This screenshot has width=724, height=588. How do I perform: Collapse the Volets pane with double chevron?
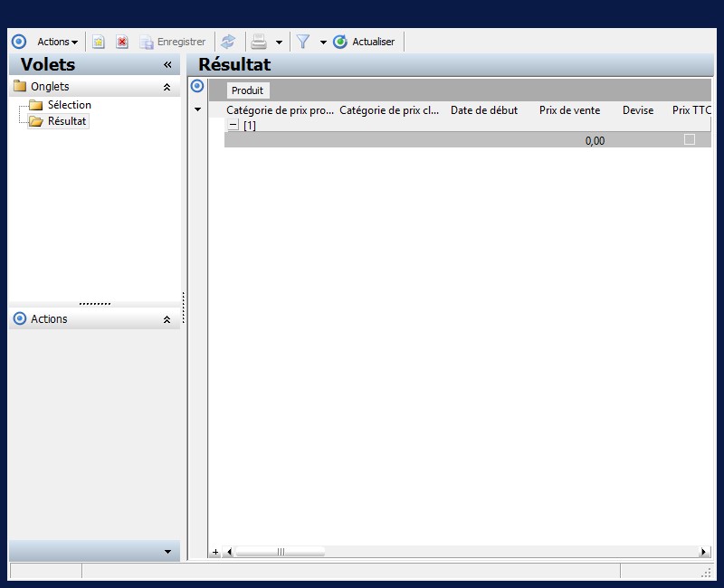pyautogui.click(x=167, y=64)
